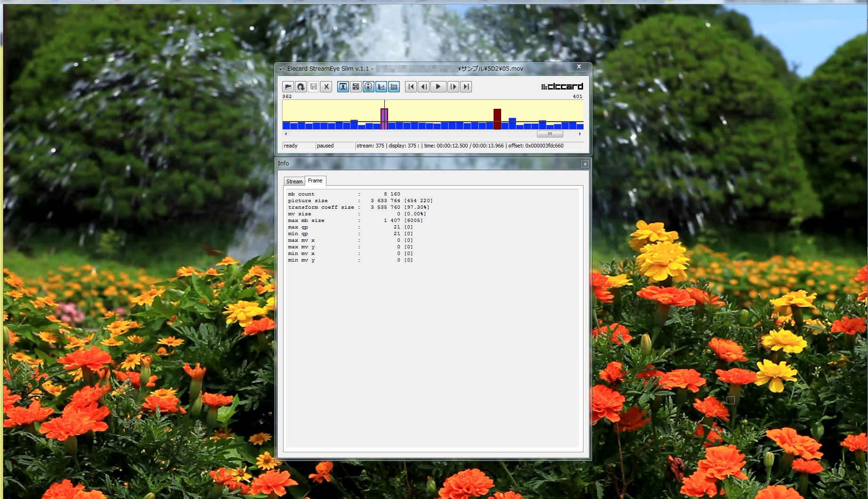Open a video file with the folder icon

pos(288,87)
